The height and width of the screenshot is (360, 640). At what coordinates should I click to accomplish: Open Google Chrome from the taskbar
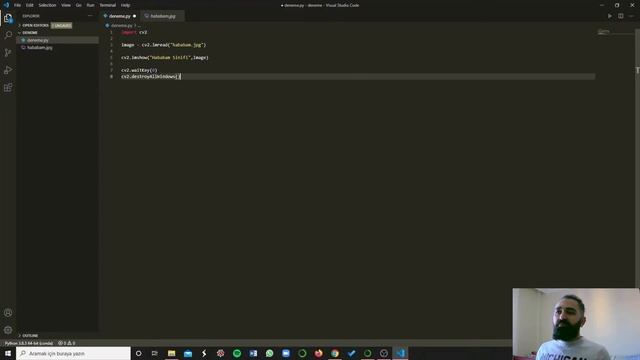335,353
